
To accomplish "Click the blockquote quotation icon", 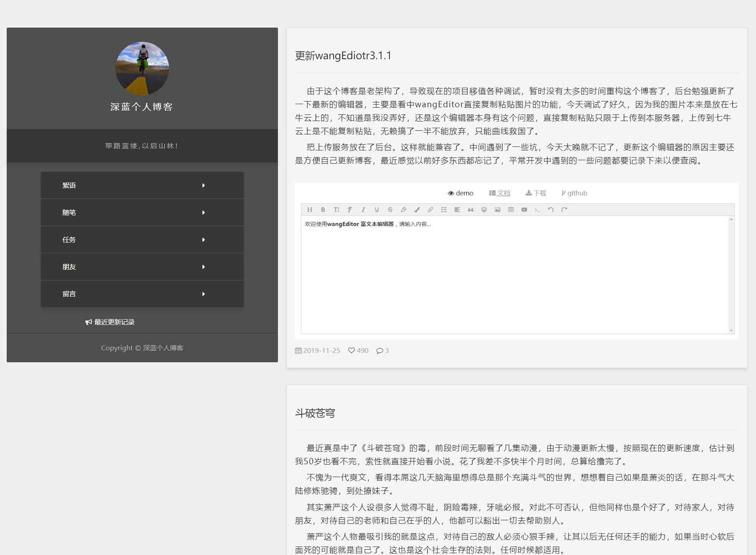I will tap(470, 210).
